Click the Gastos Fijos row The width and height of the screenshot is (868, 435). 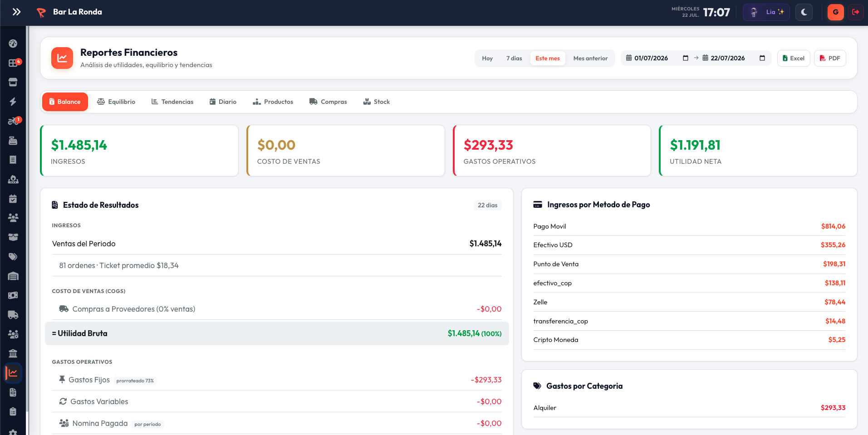tap(277, 380)
